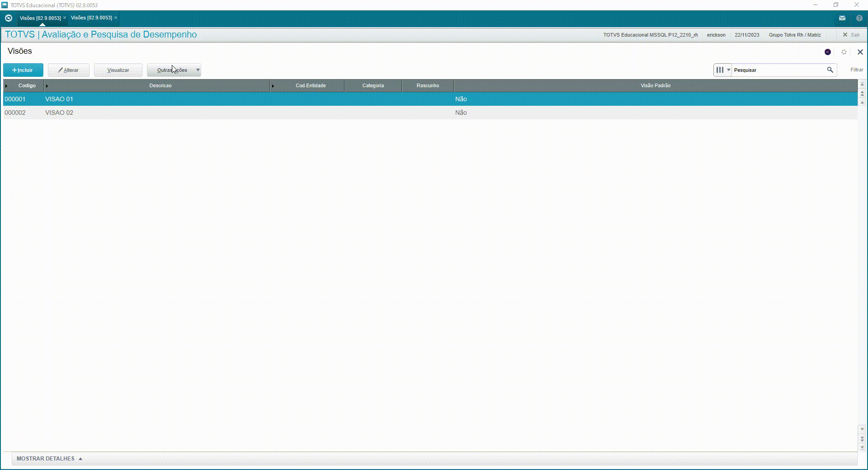
Task: Select row code 000002
Action: click(15, 113)
